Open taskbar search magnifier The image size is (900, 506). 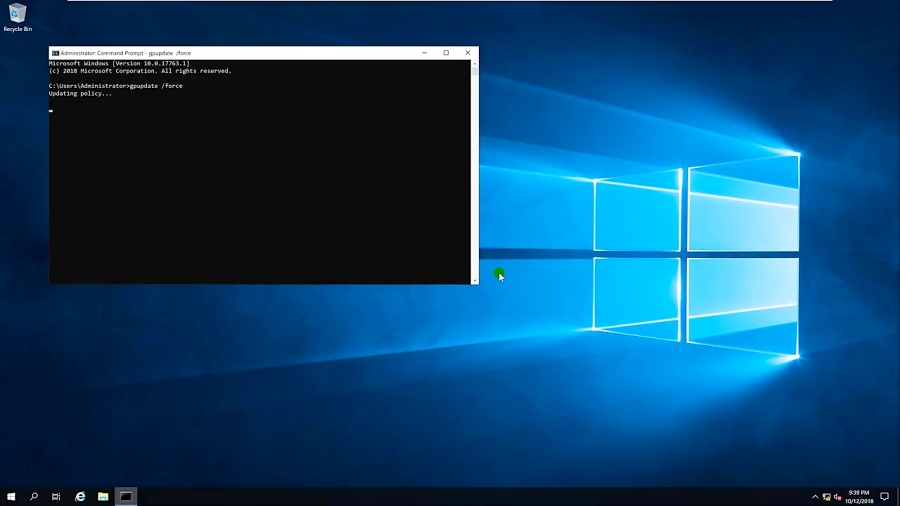34,497
